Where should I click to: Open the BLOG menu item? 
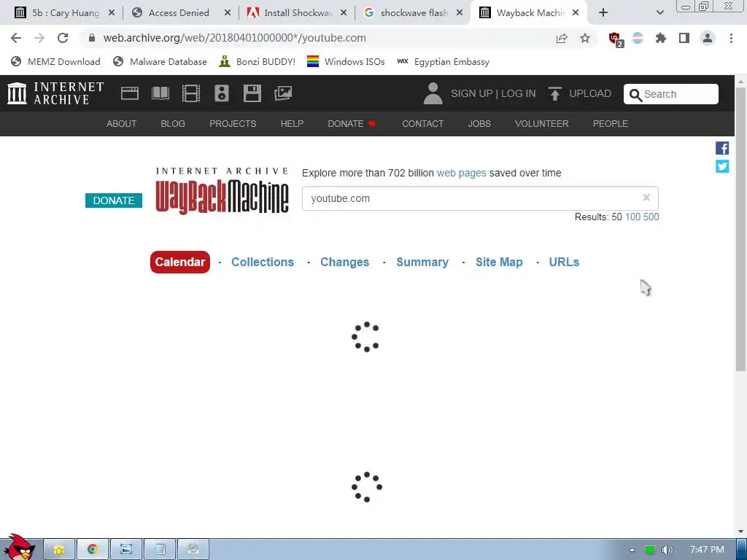pos(173,124)
